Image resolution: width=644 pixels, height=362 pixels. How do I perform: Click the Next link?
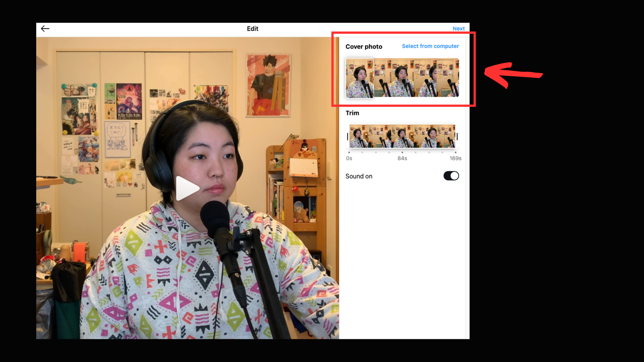(x=458, y=29)
